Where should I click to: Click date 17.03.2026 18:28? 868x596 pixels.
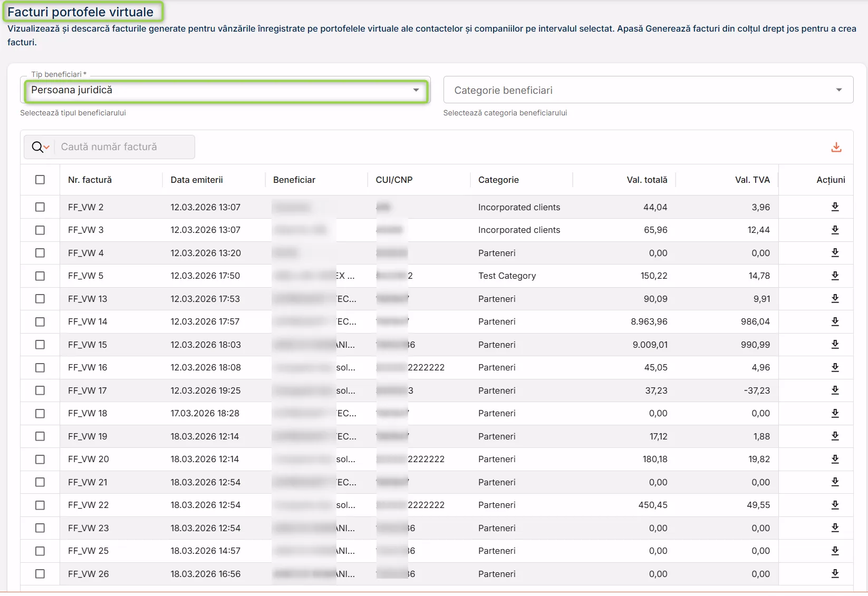[205, 413]
